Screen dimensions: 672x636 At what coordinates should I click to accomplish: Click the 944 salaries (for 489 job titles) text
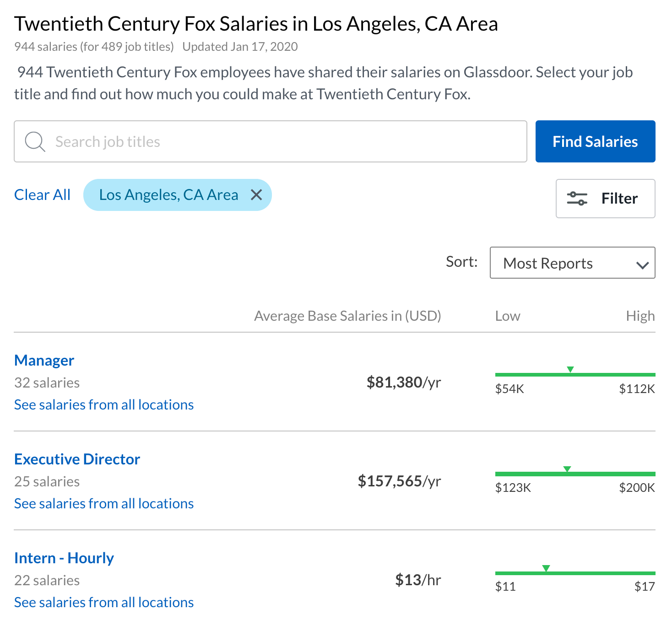coord(94,47)
